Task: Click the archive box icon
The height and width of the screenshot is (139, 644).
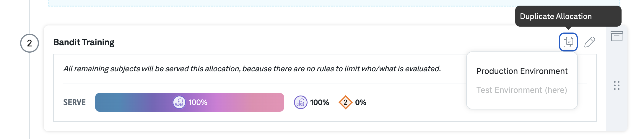Action: (x=617, y=36)
